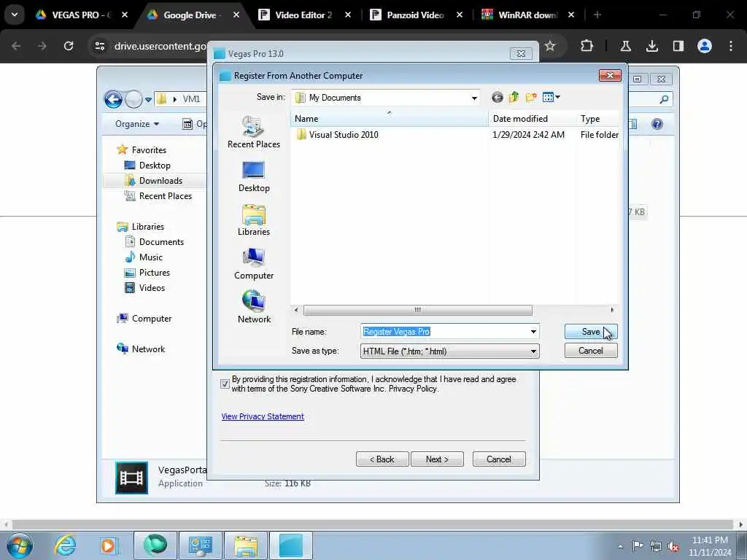Viewport: 747px width, 560px height.
Task: Select Computer in the dialog places bar
Action: (x=253, y=264)
